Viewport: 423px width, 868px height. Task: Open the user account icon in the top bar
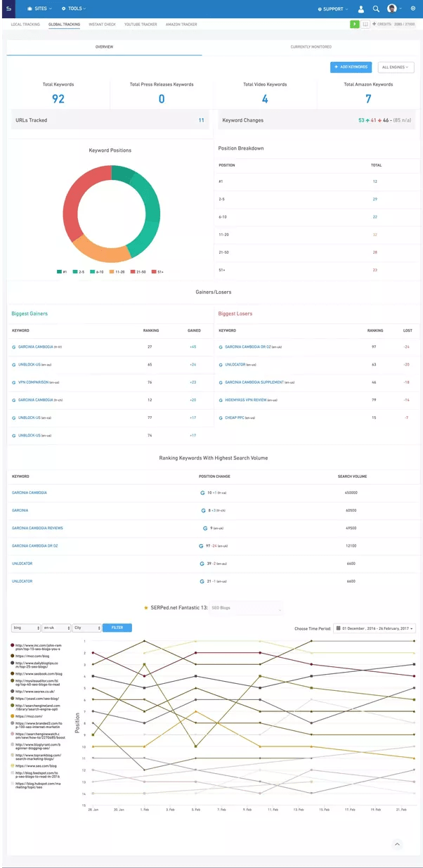(361, 9)
